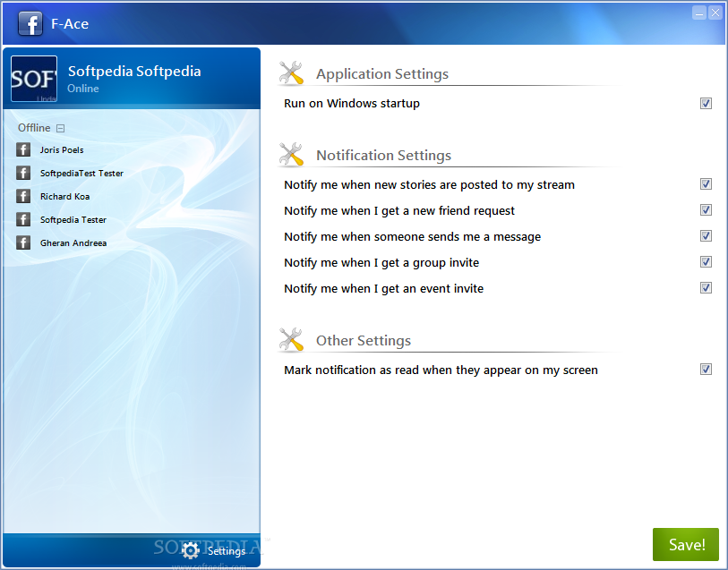
Task: Select contact Joris Poels
Action: click(62, 149)
